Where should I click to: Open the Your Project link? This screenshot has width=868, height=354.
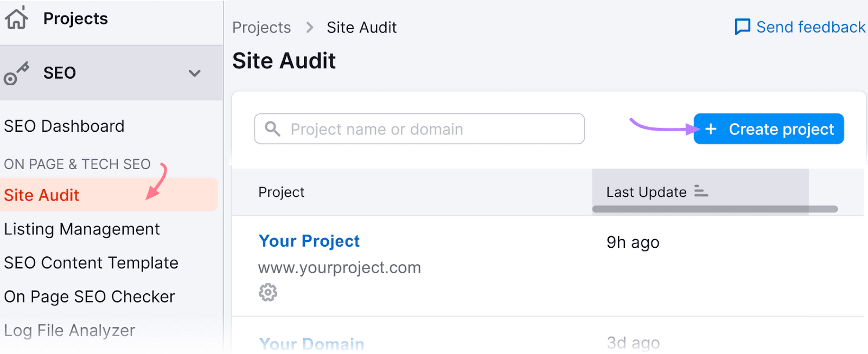coord(309,241)
